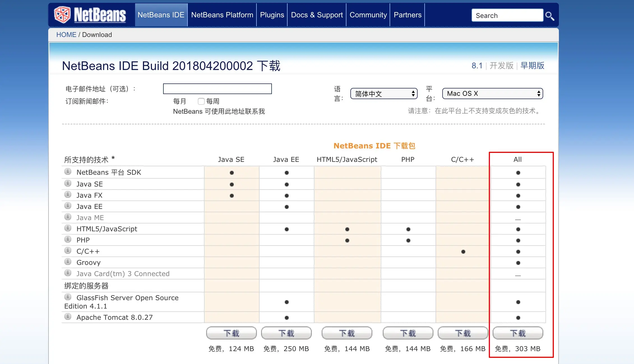Screen dimensions: 634x364
Task: Click the 免费, 166 MB size label
Action: (463, 349)
